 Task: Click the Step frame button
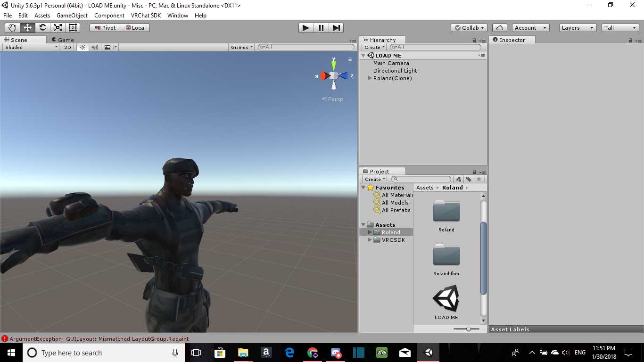pos(336,28)
